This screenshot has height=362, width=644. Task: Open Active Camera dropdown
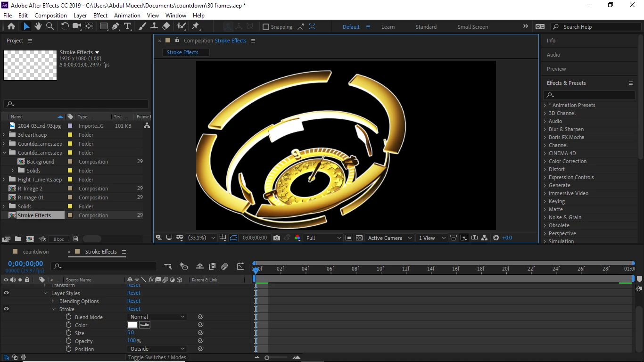(x=389, y=238)
